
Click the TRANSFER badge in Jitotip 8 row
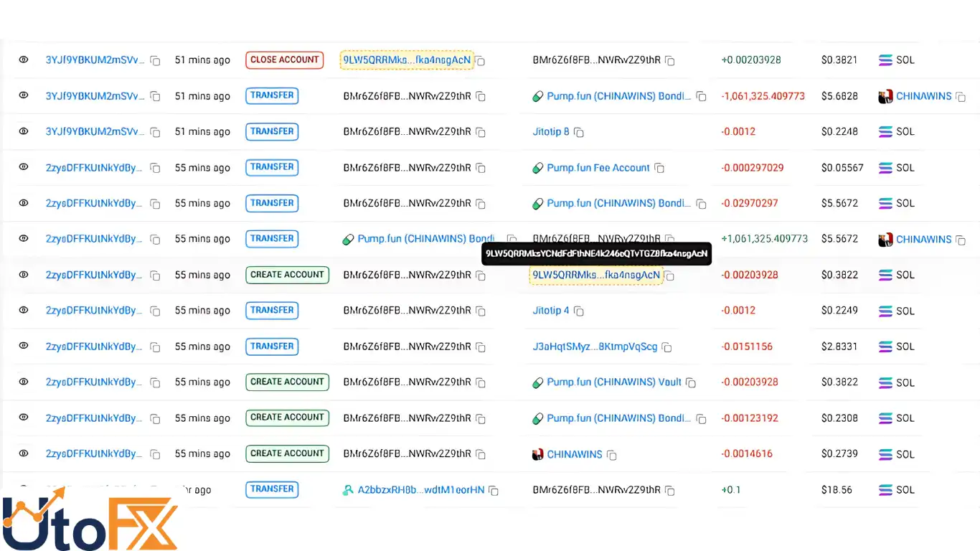(x=272, y=131)
